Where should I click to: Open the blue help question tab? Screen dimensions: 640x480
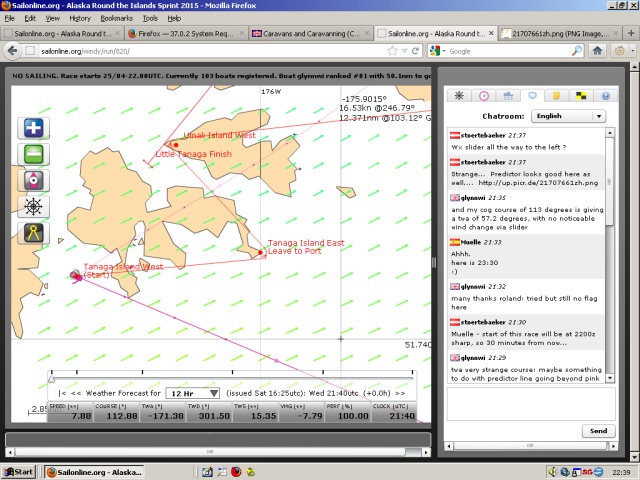605,96
